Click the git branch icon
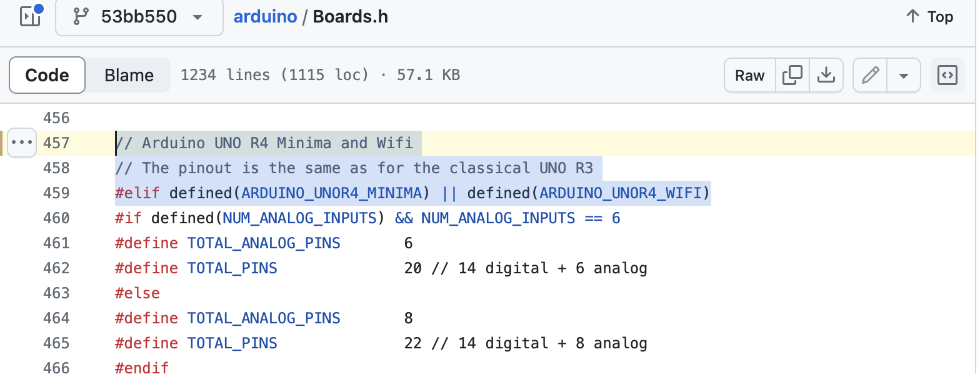Image resolution: width=980 pixels, height=374 pixels. coord(81,16)
